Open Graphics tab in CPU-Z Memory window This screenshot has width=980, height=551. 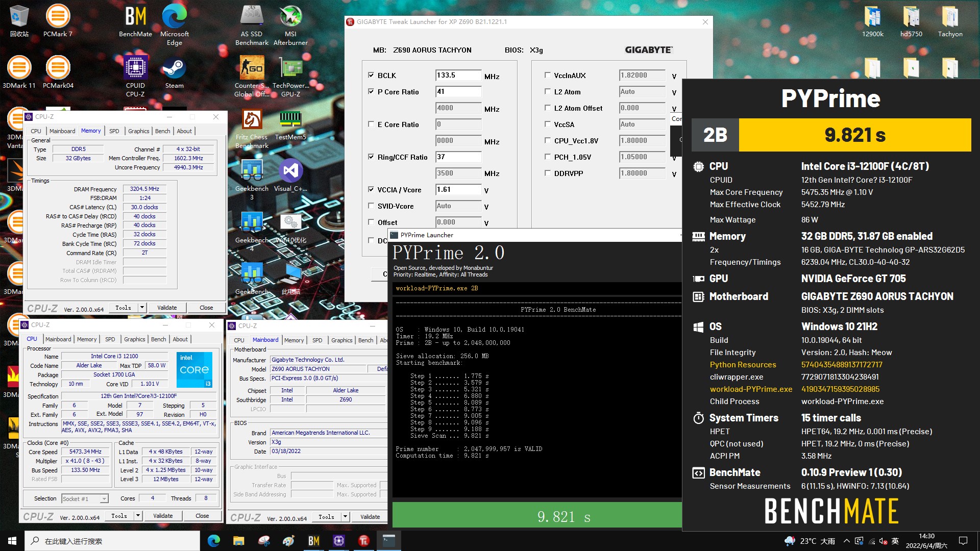pyautogui.click(x=139, y=131)
